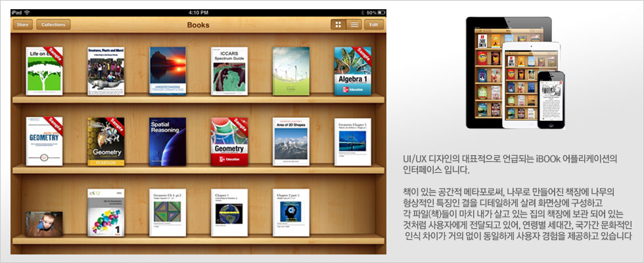Click the 4:10 PM clock
The height and width of the screenshot is (263, 644).
point(198,12)
